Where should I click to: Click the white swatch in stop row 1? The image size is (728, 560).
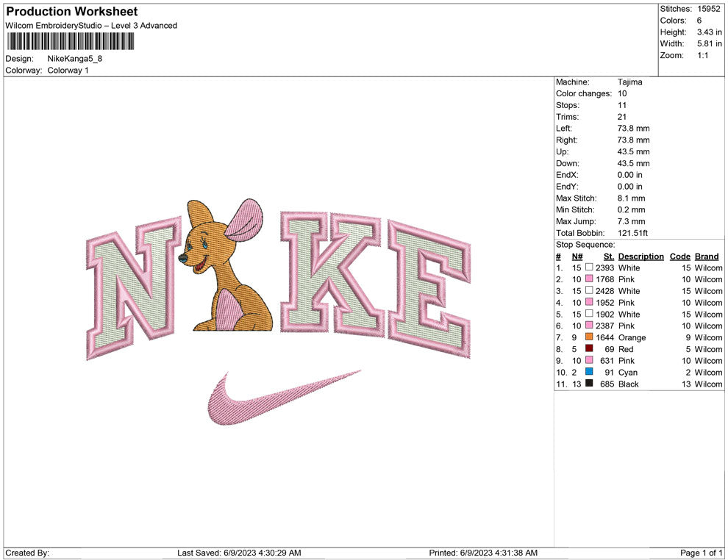(589, 268)
